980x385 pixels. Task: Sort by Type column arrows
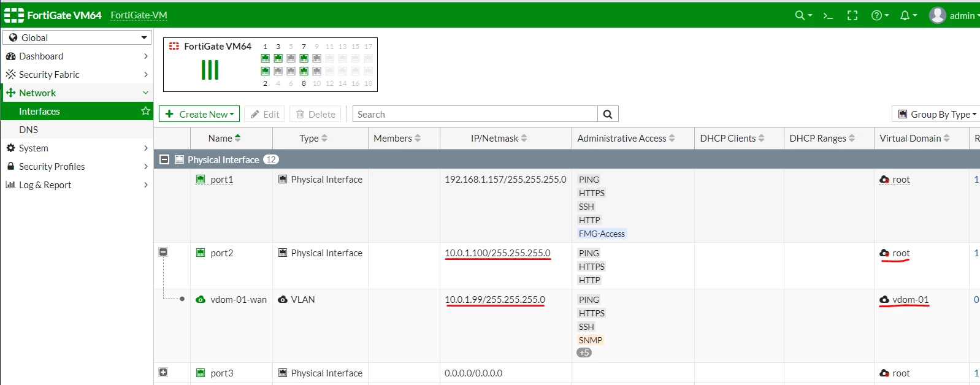324,139
